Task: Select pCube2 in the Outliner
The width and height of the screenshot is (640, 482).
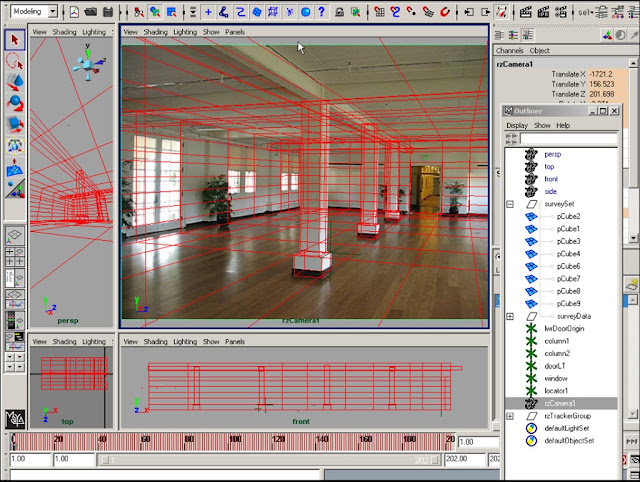Action: tap(568, 216)
